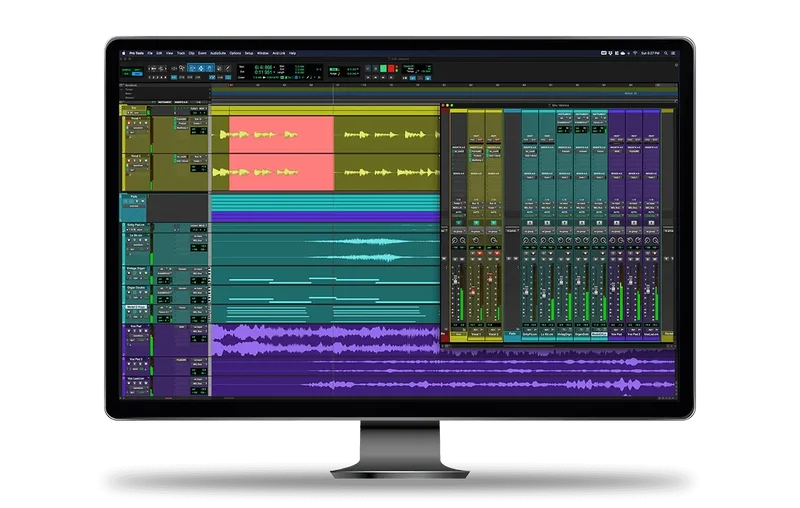
Task: Click the Fast Forward transport button
Action: pos(383,78)
